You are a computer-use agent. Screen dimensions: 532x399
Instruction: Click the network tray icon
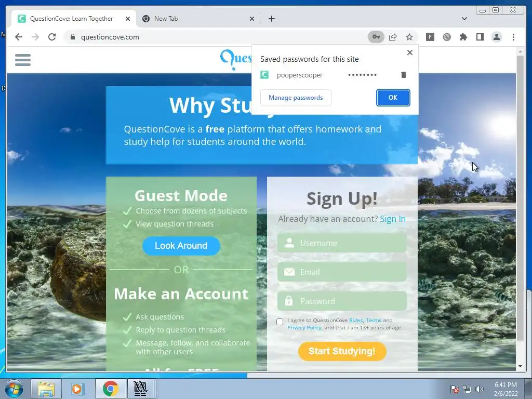467,389
